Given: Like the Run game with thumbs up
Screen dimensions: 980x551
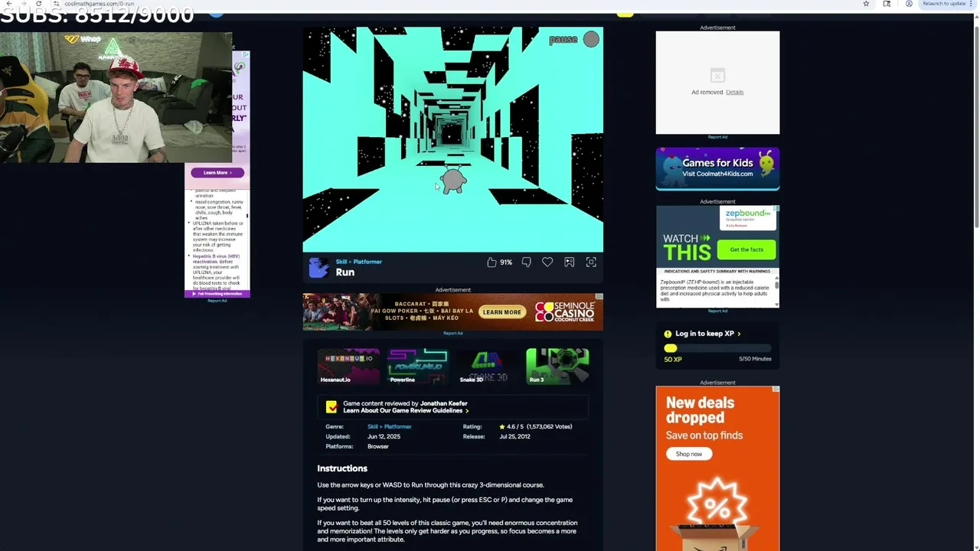Looking at the screenshot, I should click(x=492, y=262).
